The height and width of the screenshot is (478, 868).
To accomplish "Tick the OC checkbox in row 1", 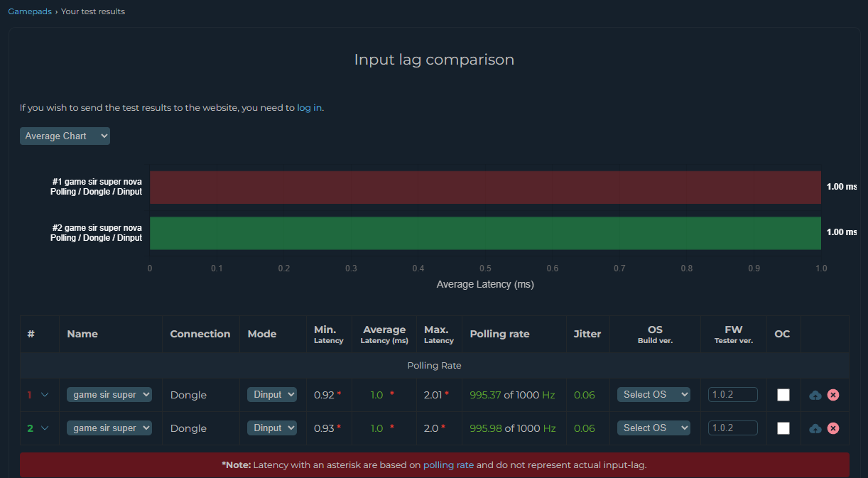I will (x=783, y=395).
